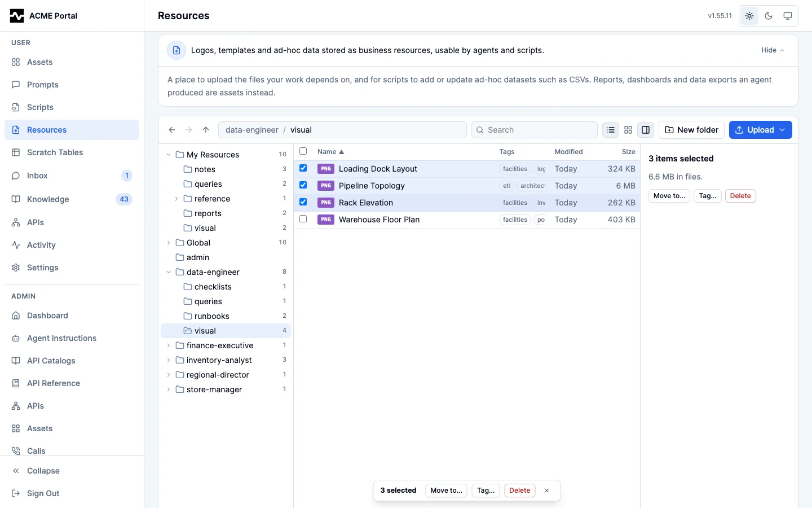Uncheck Rack Elevation checkbox

click(x=303, y=202)
